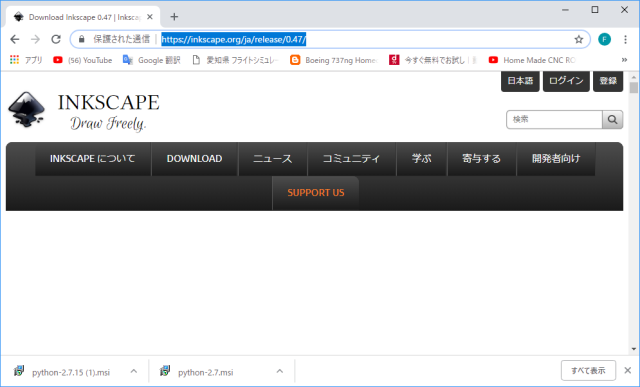This screenshot has height=387, width=640.
Task: Open the INKSCAPE について menu
Action: click(x=93, y=159)
